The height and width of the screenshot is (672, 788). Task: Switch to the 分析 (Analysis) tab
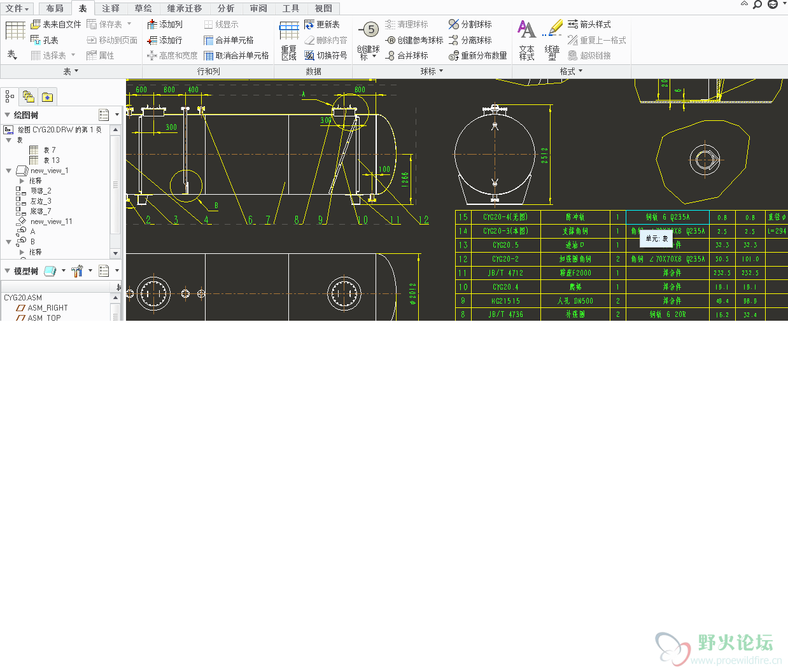pos(226,8)
